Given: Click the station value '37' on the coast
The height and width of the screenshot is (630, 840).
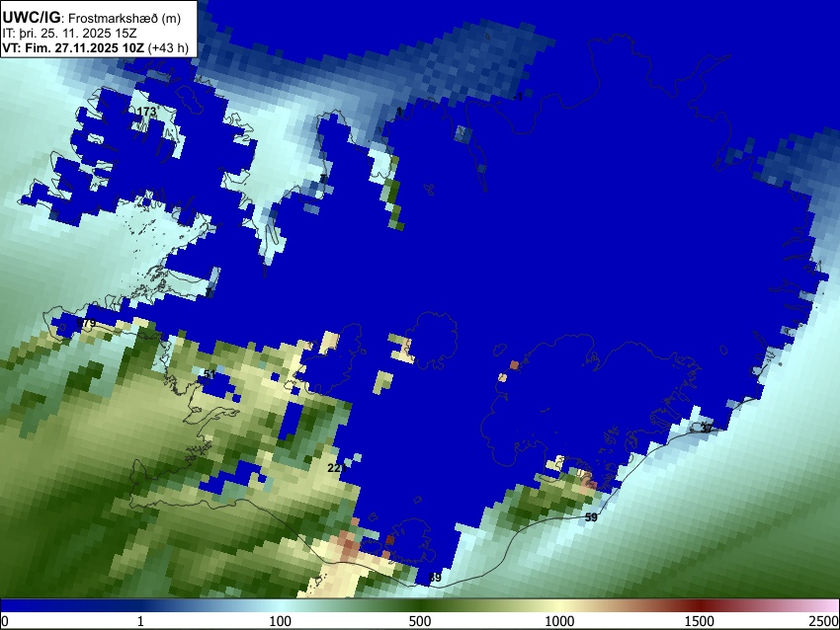Looking at the screenshot, I should point(707,429).
